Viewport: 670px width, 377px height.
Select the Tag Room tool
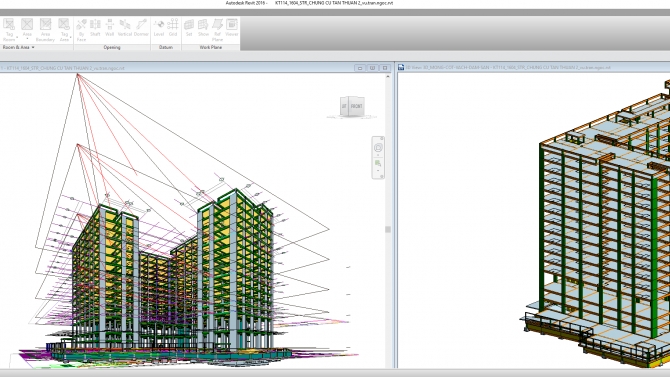(9, 29)
